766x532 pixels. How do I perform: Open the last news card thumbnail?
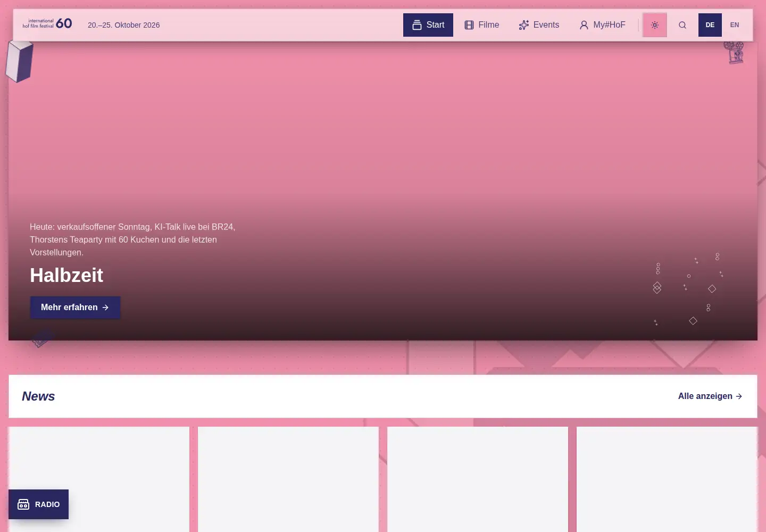click(x=667, y=479)
